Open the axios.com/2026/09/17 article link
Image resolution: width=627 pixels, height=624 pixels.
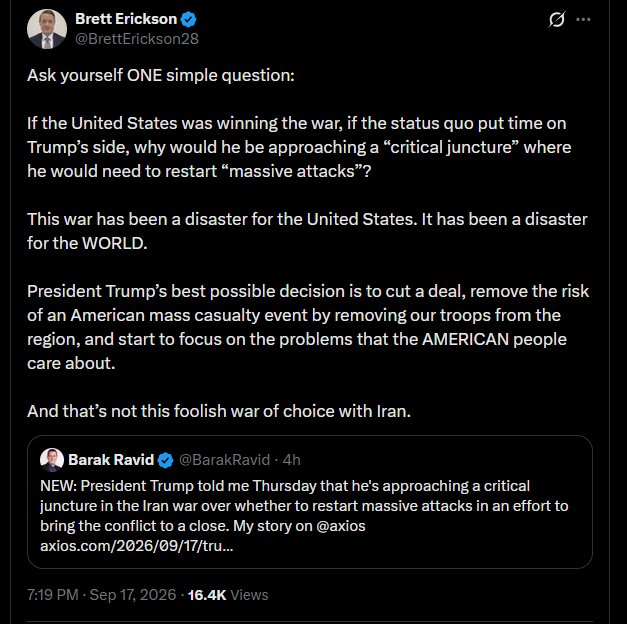pyautogui.click(x=137, y=546)
